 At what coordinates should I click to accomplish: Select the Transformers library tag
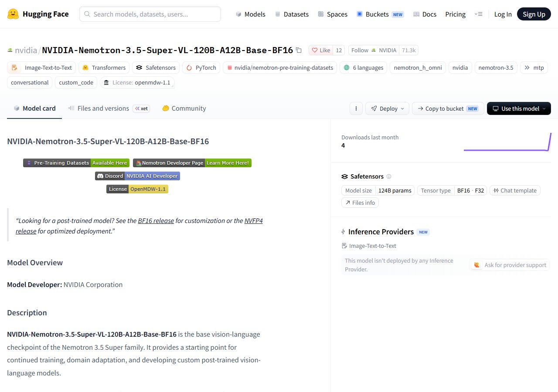[x=104, y=68]
